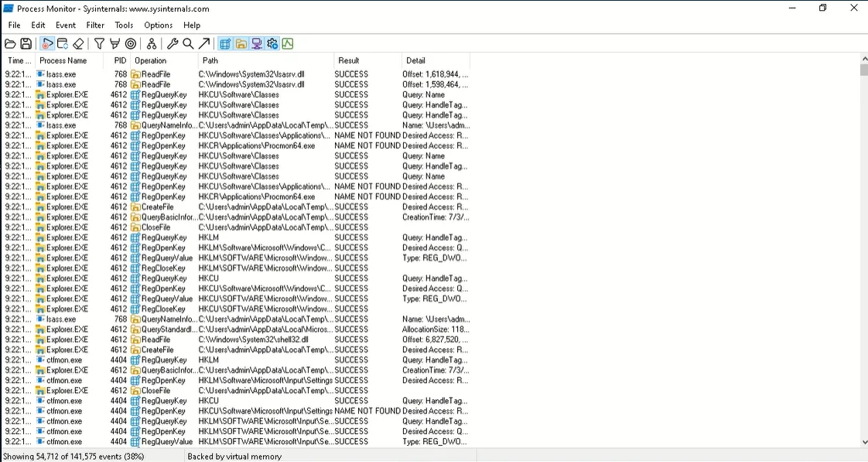
Task: Select 'Offset: 6,827,520' detail cell
Action: coord(436,340)
